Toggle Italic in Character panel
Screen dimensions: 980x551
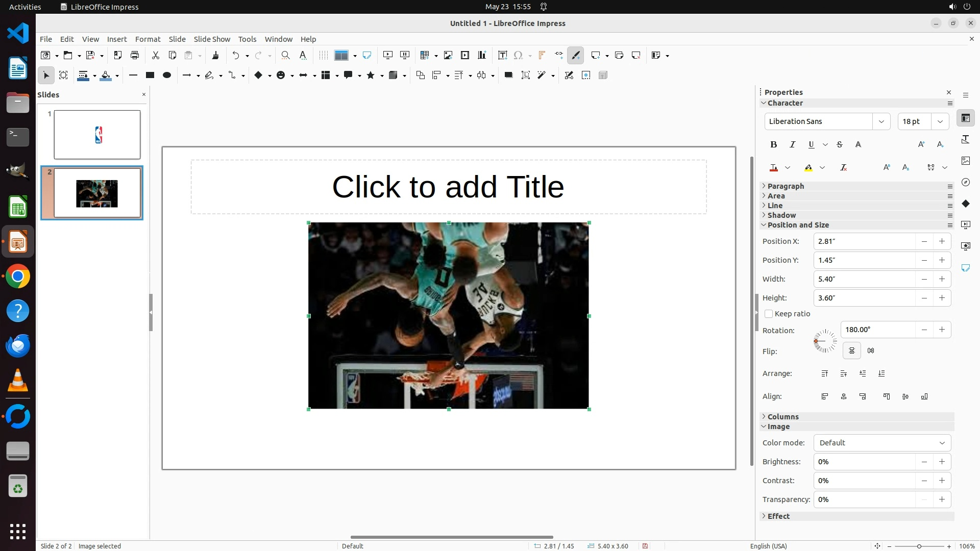pyautogui.click(x=792, y=145)
